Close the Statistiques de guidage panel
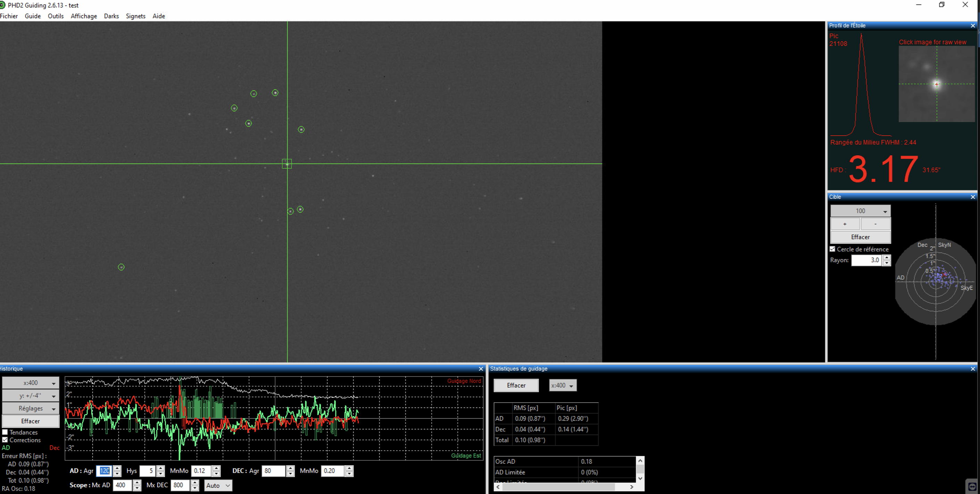Image resolution: width=980 pixels, height=494 pixels. coord(973,369)
